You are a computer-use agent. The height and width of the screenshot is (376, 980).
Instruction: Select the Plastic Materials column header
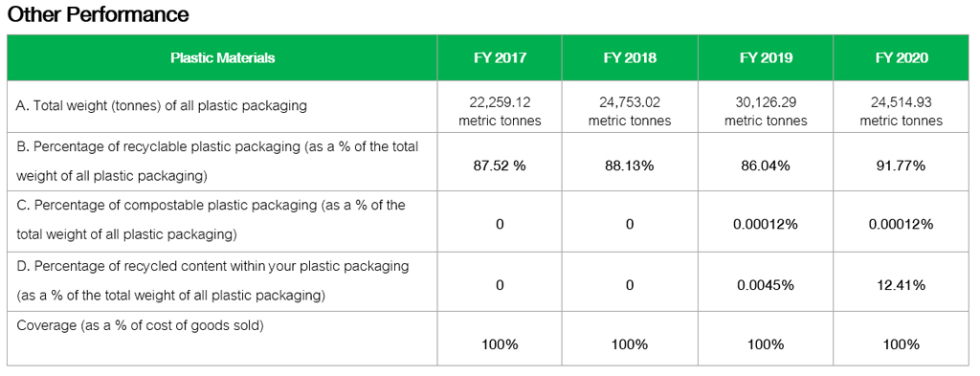coord(222,58)
